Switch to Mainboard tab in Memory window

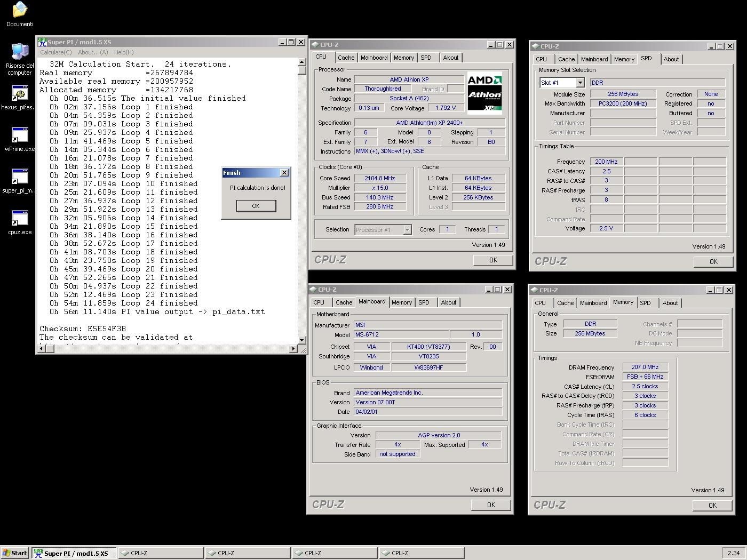[x=593, y=303]
